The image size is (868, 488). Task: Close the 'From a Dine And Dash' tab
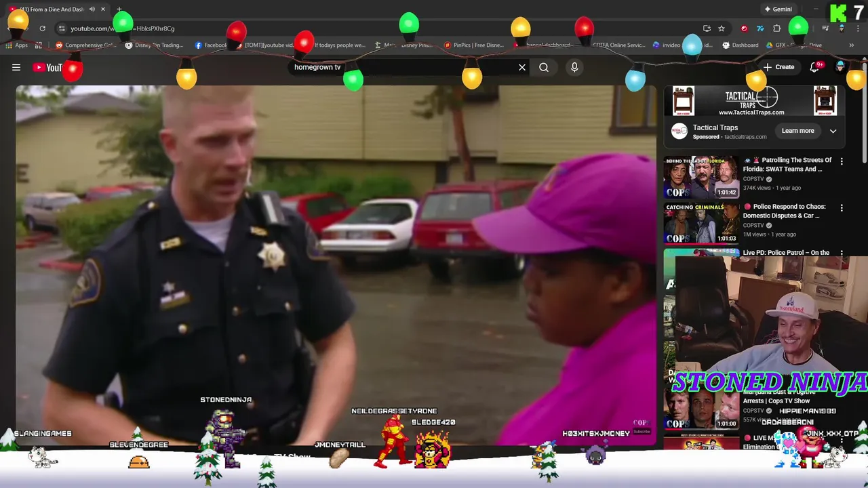[x=103, y=9]
